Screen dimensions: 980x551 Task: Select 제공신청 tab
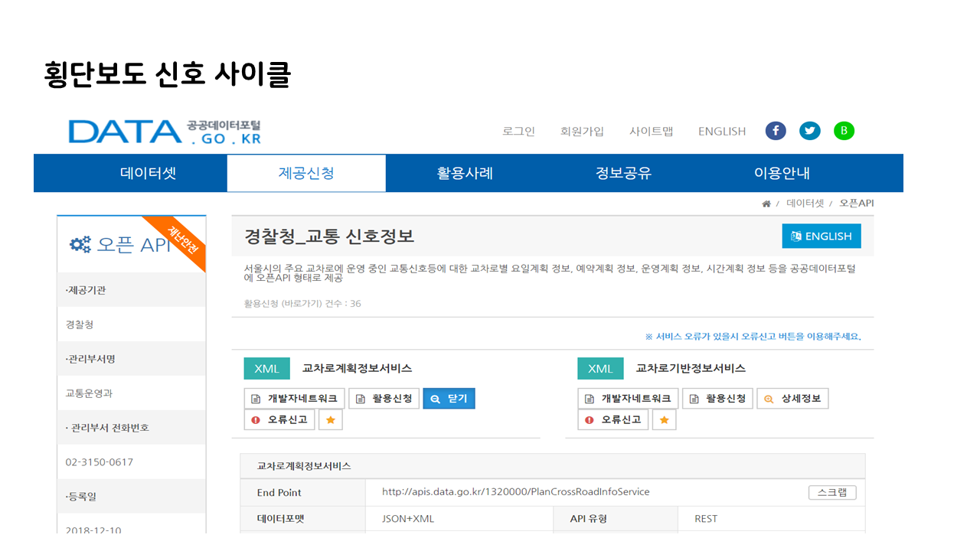(x=306, y=173)
